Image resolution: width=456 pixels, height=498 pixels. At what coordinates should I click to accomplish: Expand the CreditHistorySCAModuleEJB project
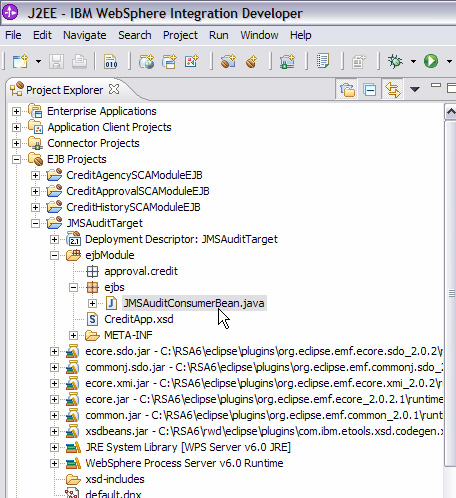click(x=35, y=207)
